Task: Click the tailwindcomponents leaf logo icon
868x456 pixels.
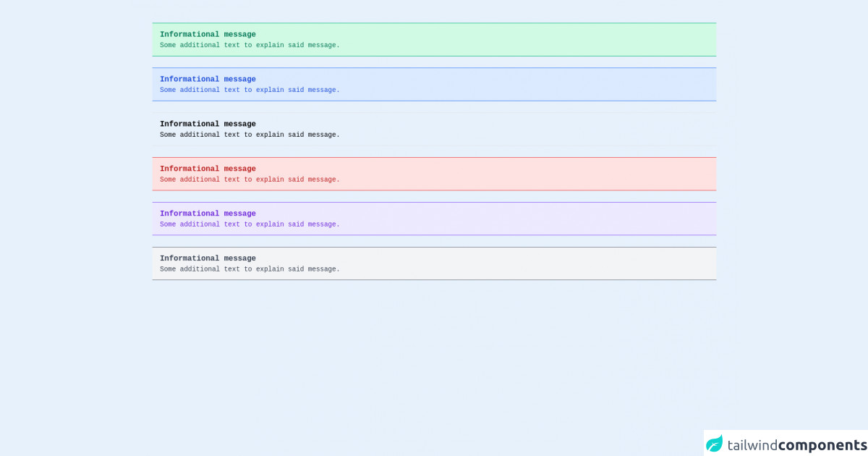Action: [x=715, y=444]
